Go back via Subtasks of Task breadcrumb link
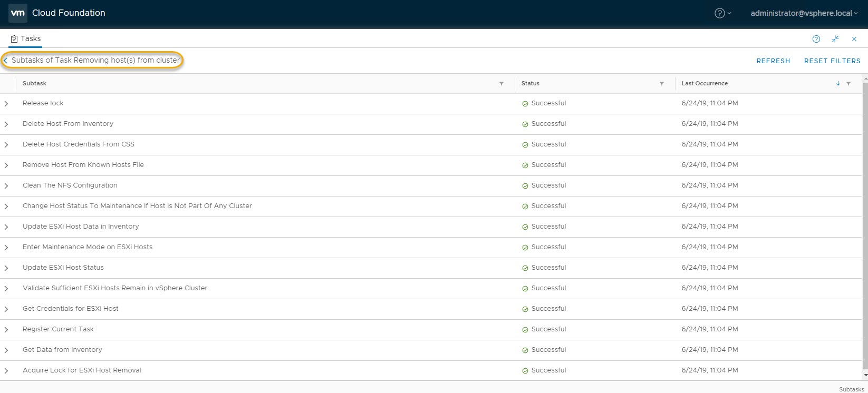The image size is (868, 393). [92, 60]
